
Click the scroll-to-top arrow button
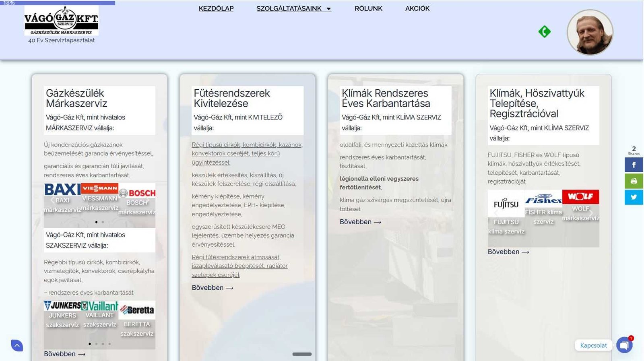tap(17, 345)
